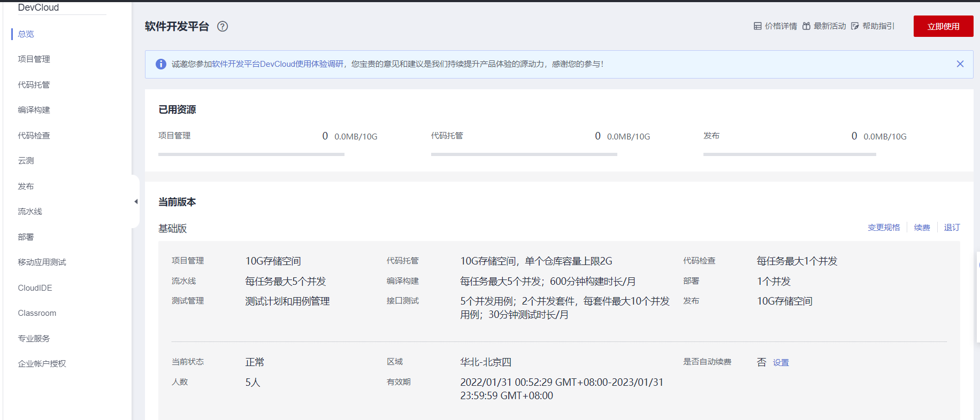This screenshot has width=980, height=420.
Task: Click the 变更规格 link
Action: click(x=884, y=227)
